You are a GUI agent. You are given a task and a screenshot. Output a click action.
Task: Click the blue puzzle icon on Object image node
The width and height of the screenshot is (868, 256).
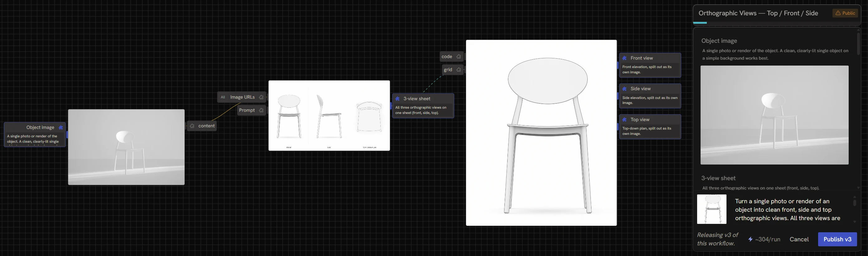61,127
